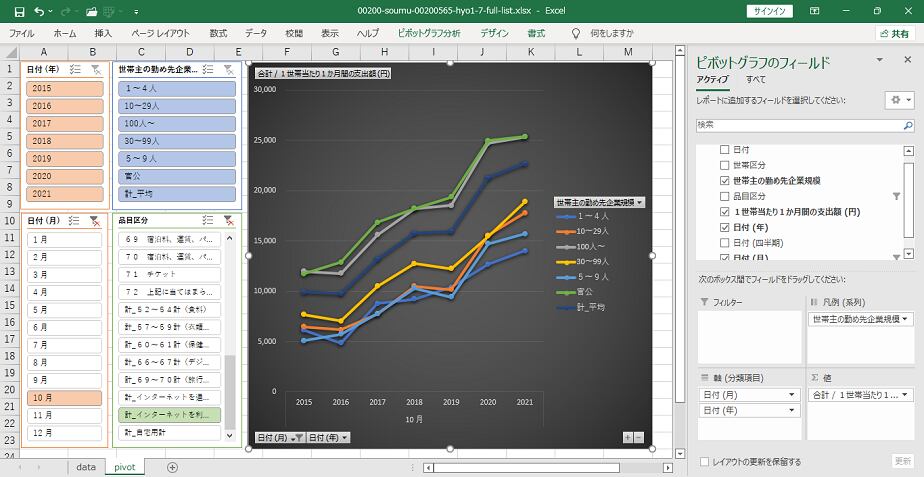Open the ファイル menu

click(21, 34)
